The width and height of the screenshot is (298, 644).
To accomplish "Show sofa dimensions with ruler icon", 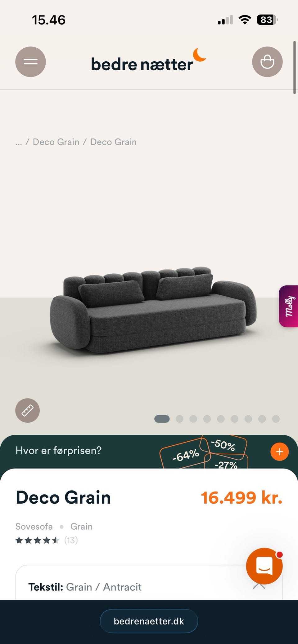I will (x=27, y=410).
